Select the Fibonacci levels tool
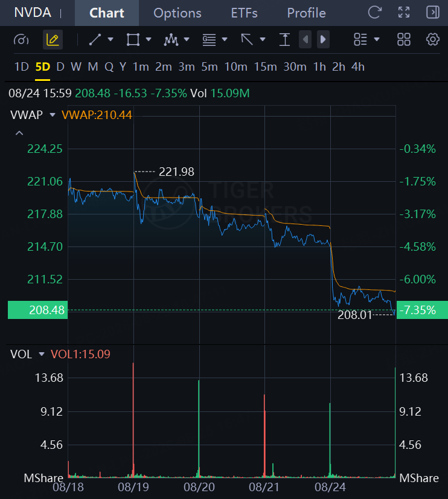This screenshot has height=499, width=448. pyautogui.click(x=209, y=39)
